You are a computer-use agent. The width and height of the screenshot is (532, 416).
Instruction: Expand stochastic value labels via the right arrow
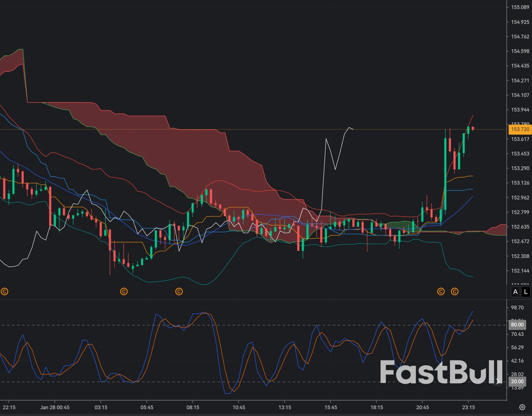498,381
